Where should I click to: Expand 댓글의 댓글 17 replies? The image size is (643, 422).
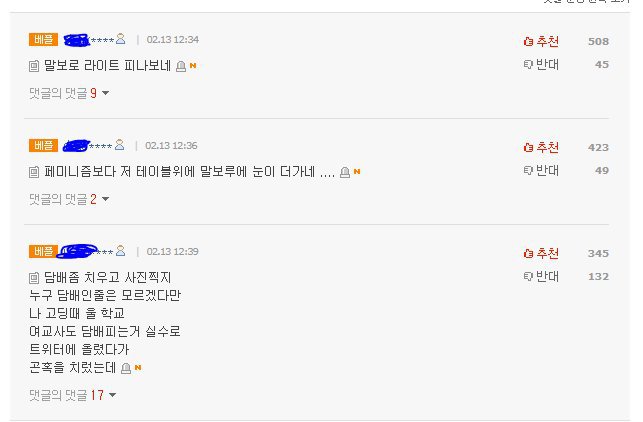click(73, 395)
